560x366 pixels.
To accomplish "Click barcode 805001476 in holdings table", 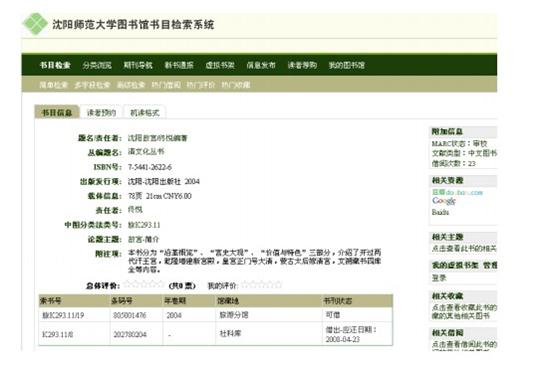I will pyautogui.click(x=130, y=315).
